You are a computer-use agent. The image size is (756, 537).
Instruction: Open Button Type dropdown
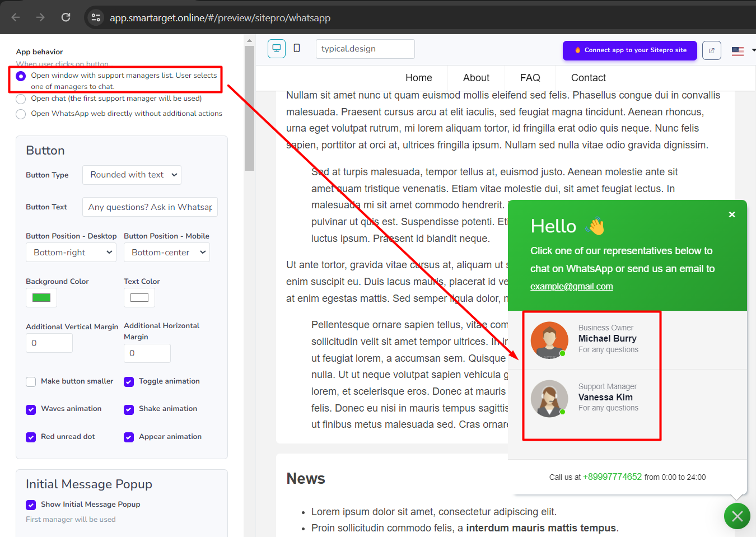tap(132, 175)
